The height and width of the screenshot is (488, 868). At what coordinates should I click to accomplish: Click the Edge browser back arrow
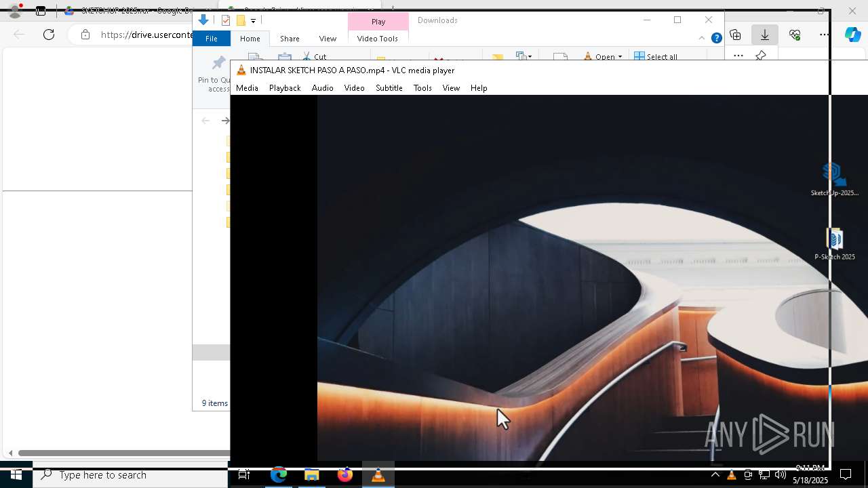(19, 35)
